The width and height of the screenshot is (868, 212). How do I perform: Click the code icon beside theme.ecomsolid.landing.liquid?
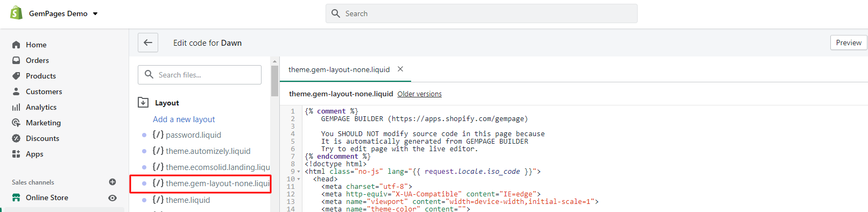click(158, 167)
